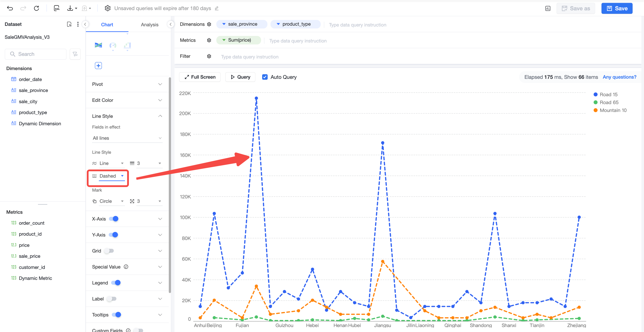
Task: Click the Any questions? link
Action: point(619,77)
